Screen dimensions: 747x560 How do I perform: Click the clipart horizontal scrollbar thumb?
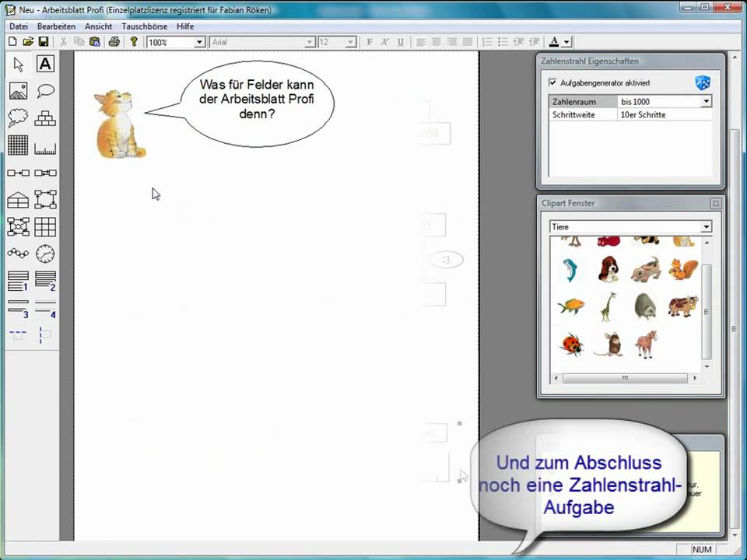coord(625,378)
